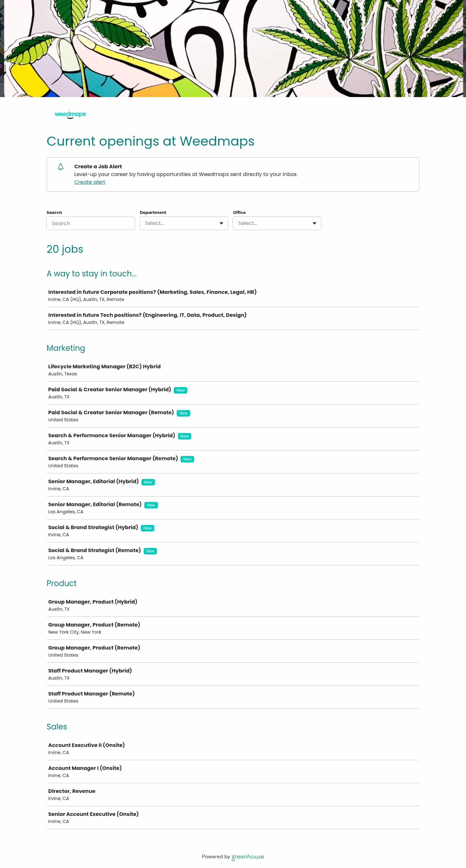This screenshot has width=466, height=868.
Task: Click the Product section heading
Action: 62,583
